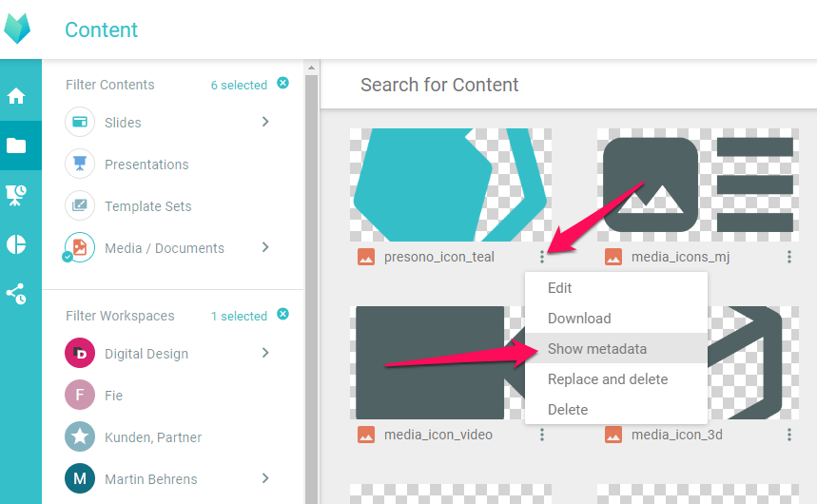Expand the Slides filter chevron
The height and width of the screenshot is (504, 817).
(265, 122)
